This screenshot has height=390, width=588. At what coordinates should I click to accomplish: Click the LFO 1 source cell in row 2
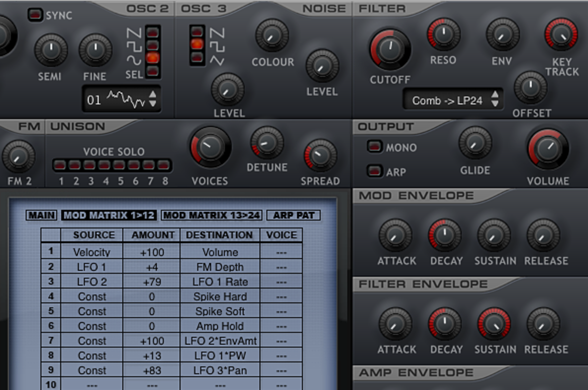click(91, 267)
